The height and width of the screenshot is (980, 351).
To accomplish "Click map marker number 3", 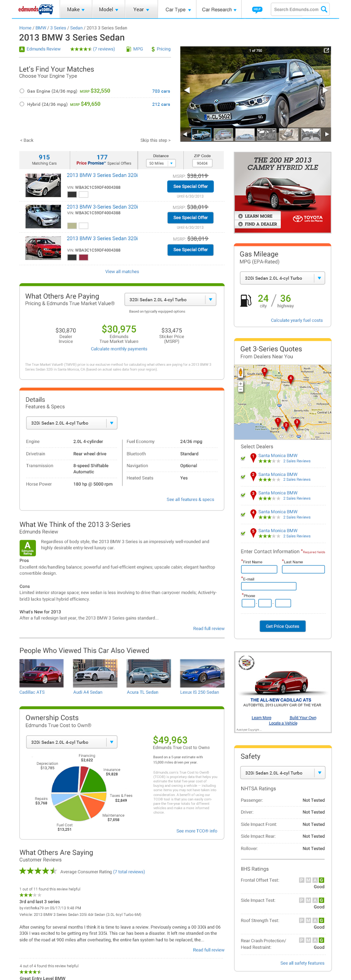I will pos(297,423).
